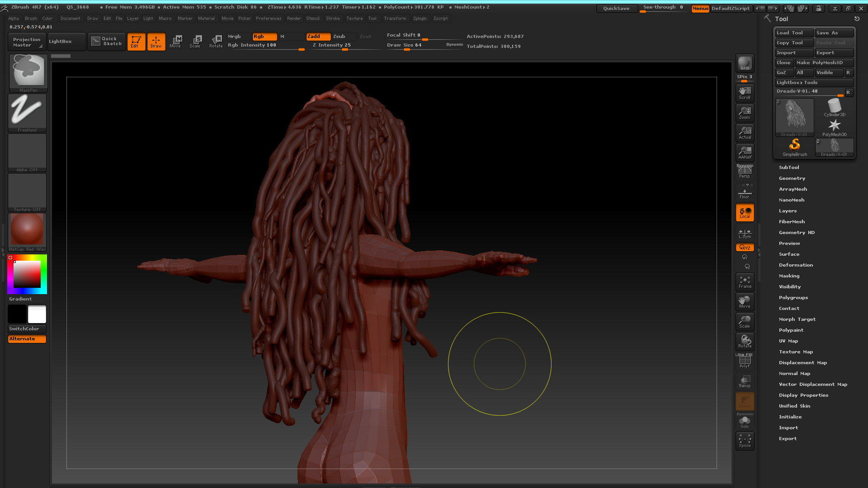Open the FreeHand stroke picker
Image resolution: width=868 pixels, height=488 pixels.
pos(28,113)
